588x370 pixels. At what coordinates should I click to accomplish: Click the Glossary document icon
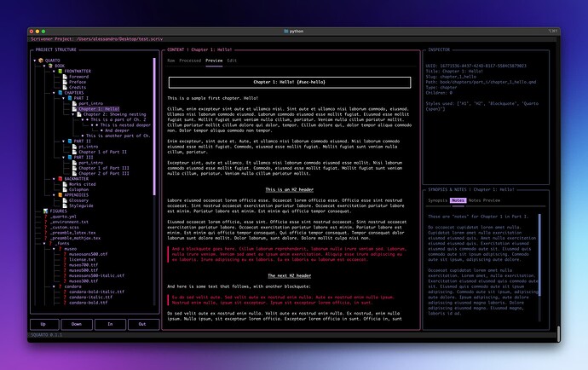tap(65, 200)
